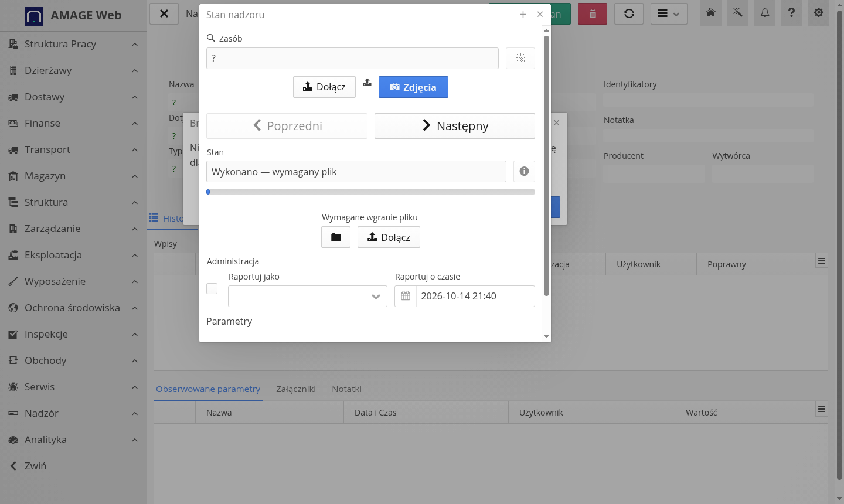Switch to the Notatki tab
844x504 pixels.
[346, 389]
